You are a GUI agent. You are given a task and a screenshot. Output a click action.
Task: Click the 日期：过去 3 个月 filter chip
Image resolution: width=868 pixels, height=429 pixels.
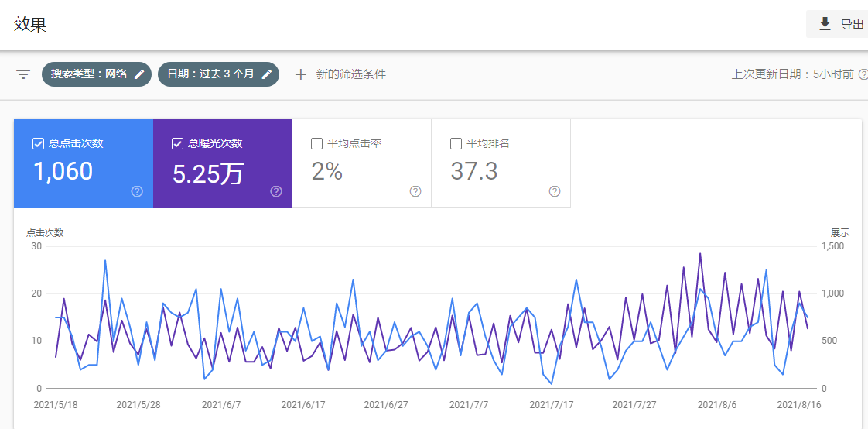[x=219, y=74]
